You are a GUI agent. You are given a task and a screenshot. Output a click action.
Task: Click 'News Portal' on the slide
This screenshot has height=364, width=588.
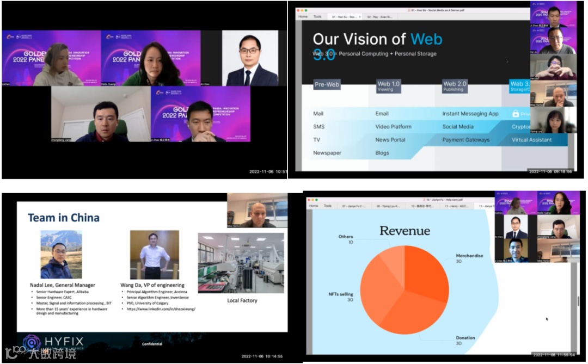[390, 140]
